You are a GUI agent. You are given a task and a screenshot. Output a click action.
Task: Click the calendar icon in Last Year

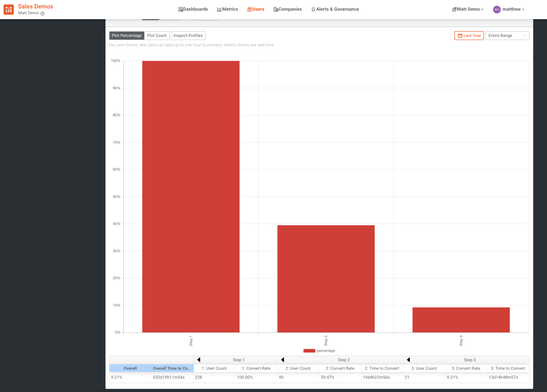[x=460, y=36]
